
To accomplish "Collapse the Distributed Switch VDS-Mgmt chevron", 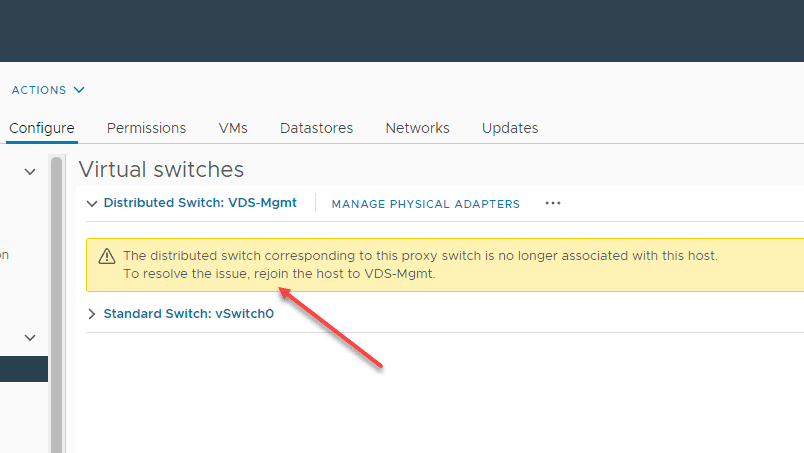I will click(x=93, y=203).
